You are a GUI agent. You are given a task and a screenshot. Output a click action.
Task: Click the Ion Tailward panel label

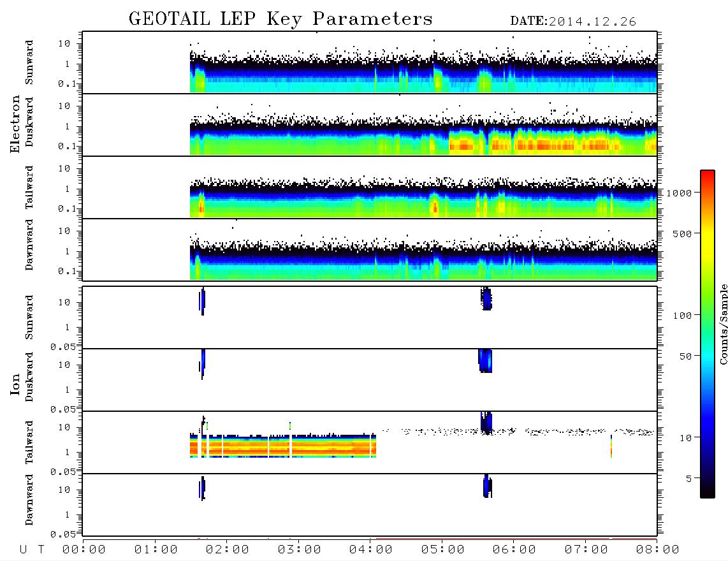click(29, 442)
